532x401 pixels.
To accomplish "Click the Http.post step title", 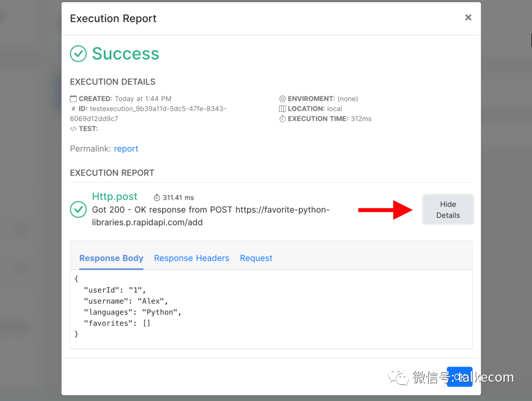I will [115, 197].
